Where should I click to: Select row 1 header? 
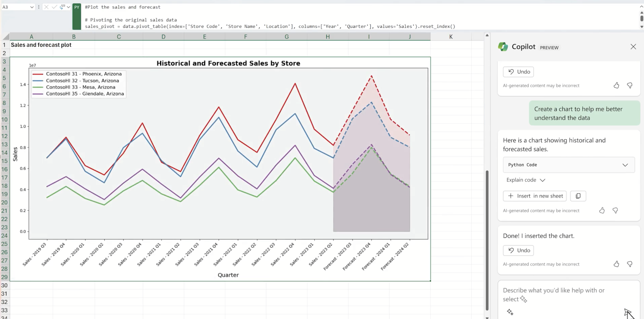coord(4,45)
